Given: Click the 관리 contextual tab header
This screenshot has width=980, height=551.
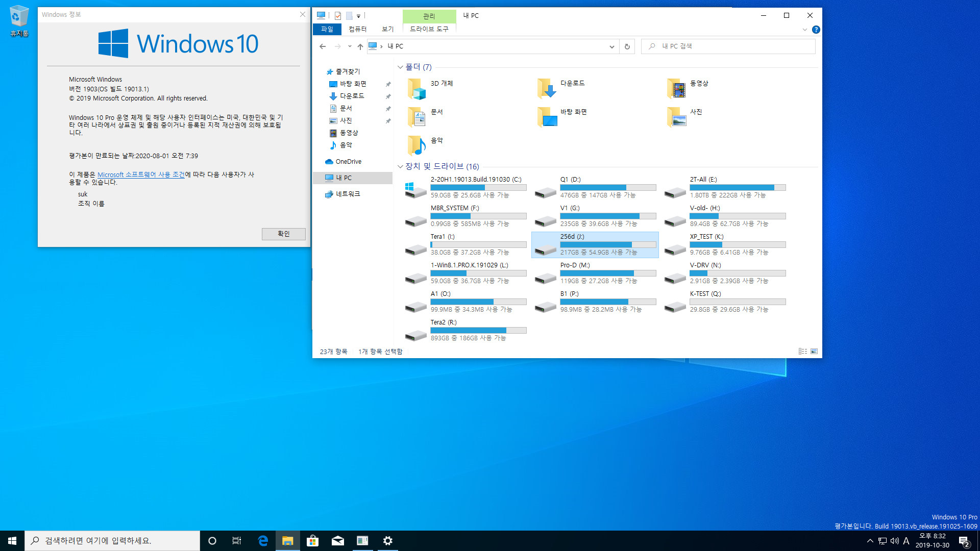Looking at the screenshot, I should [x=429, y=16].
